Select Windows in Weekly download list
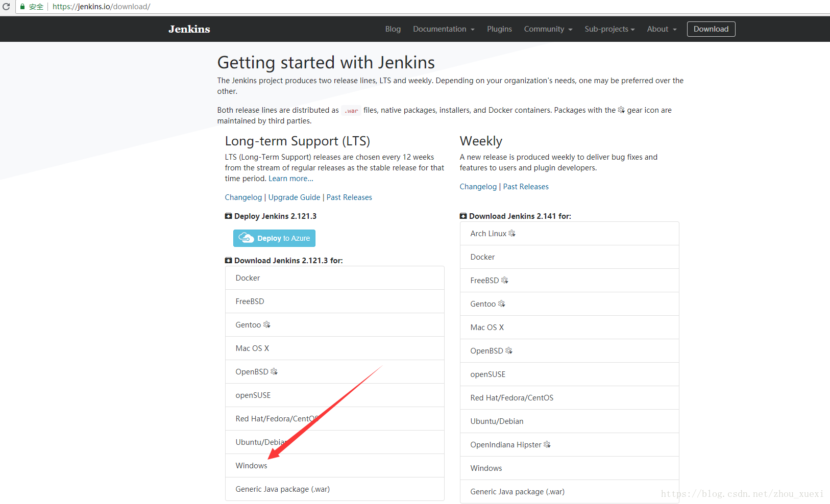This screenshot has height=504, width=830. coord(570,468)
